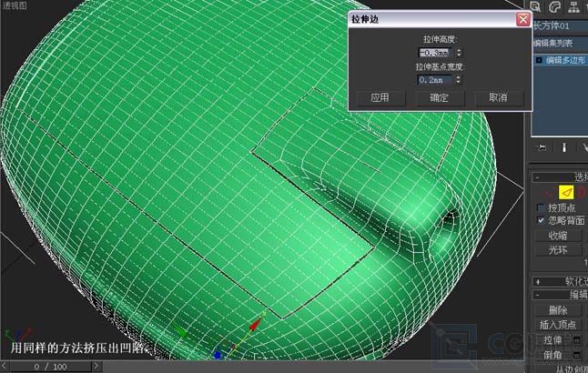Select the yellow Edge sub-object level icon

point(566,192)
